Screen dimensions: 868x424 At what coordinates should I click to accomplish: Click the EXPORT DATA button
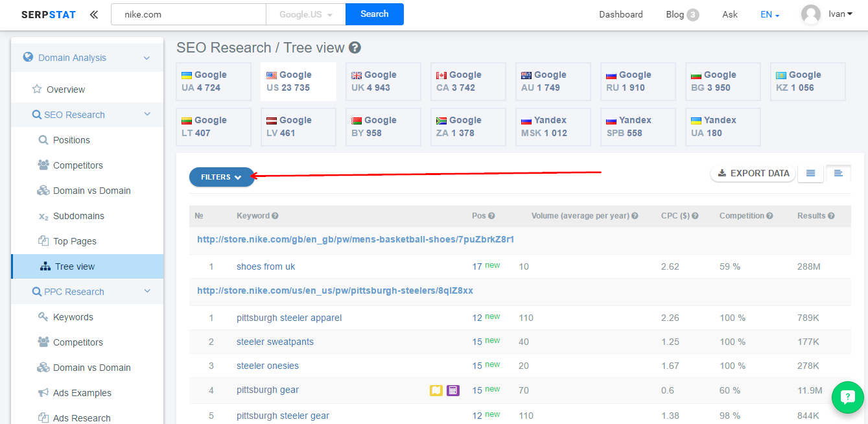tap(753, 173)
